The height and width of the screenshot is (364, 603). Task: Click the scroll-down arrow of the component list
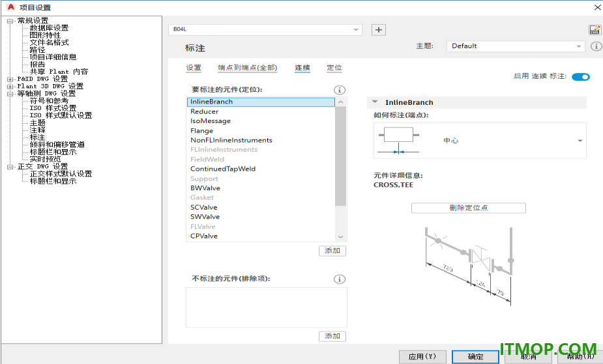[x=340, y=237]
